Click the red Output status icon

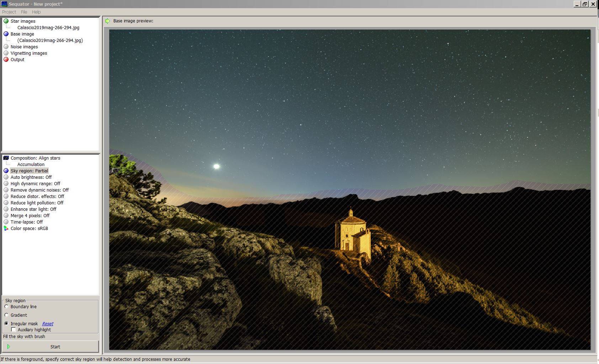(x=6, y=60)
